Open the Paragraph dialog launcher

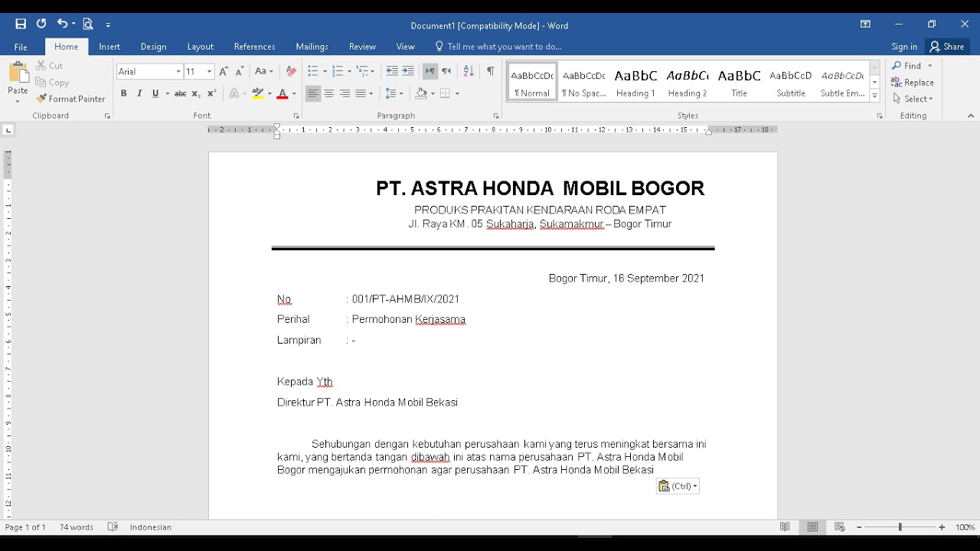(x=496, y=116)
